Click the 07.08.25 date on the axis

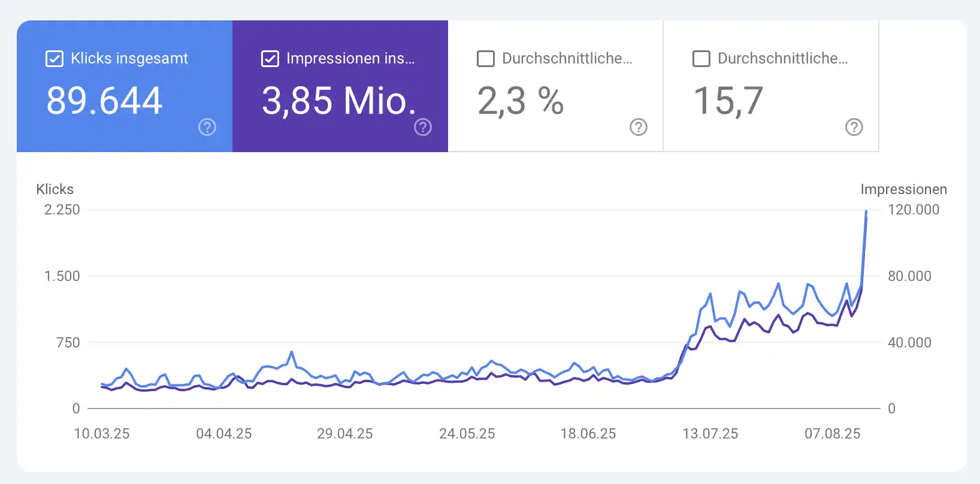tap(833, 434)
